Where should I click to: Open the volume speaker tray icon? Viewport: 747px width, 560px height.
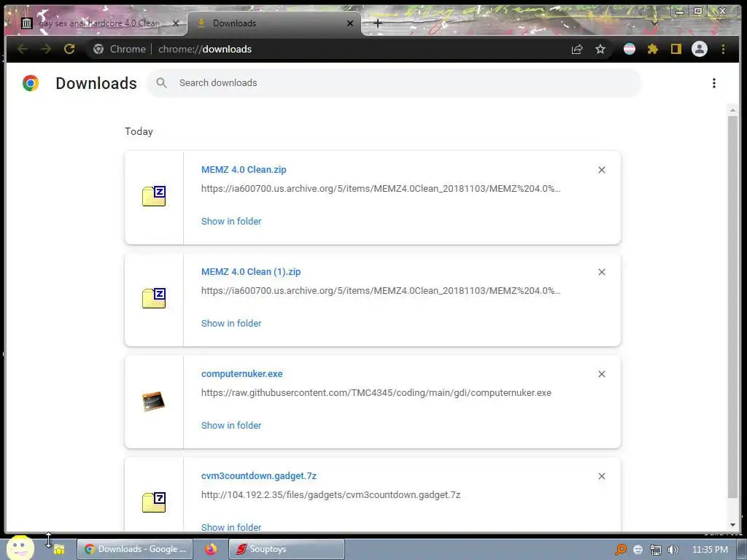[x=673, y=550]
